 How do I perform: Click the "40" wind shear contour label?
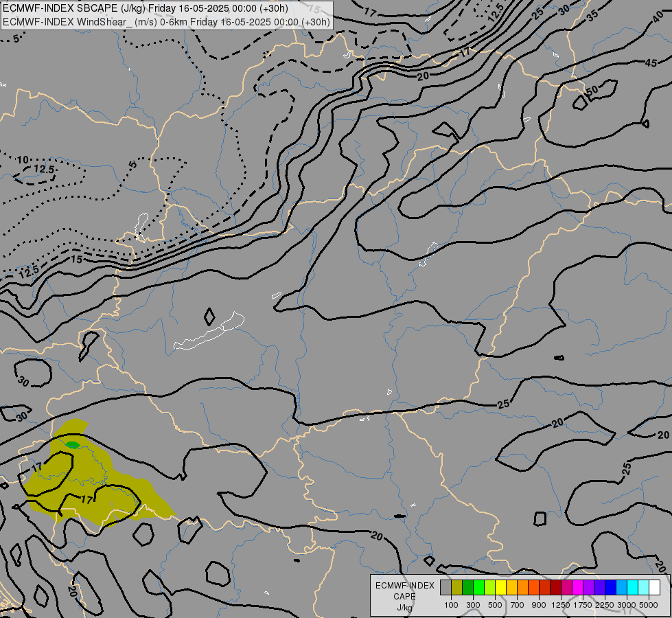click(658, 18)
